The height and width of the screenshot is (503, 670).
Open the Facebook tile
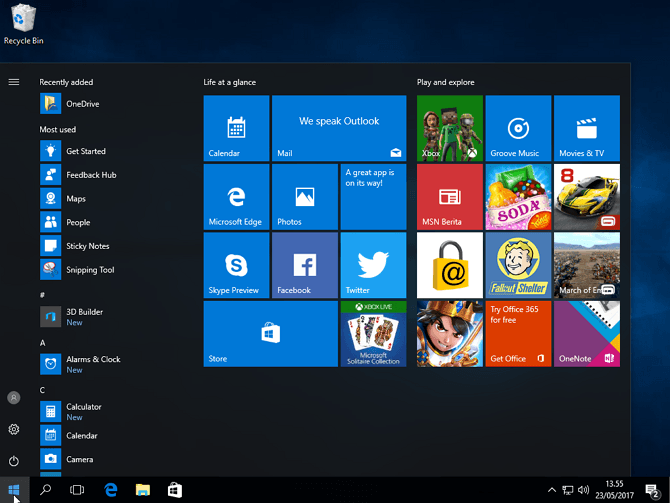pos(305,265)
